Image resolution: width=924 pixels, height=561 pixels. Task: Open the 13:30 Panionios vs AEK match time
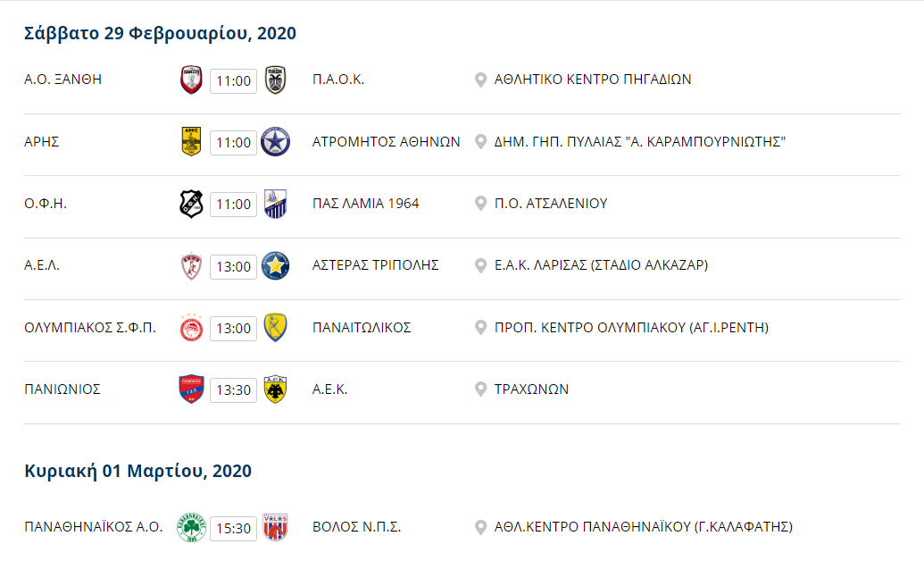pyautogui.click(x=233, y=389)
